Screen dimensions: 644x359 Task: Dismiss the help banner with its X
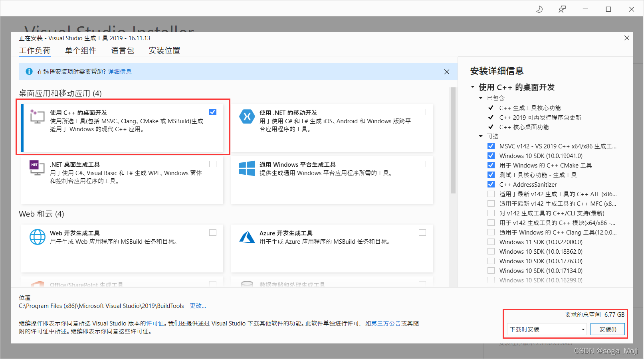(447, 72)
